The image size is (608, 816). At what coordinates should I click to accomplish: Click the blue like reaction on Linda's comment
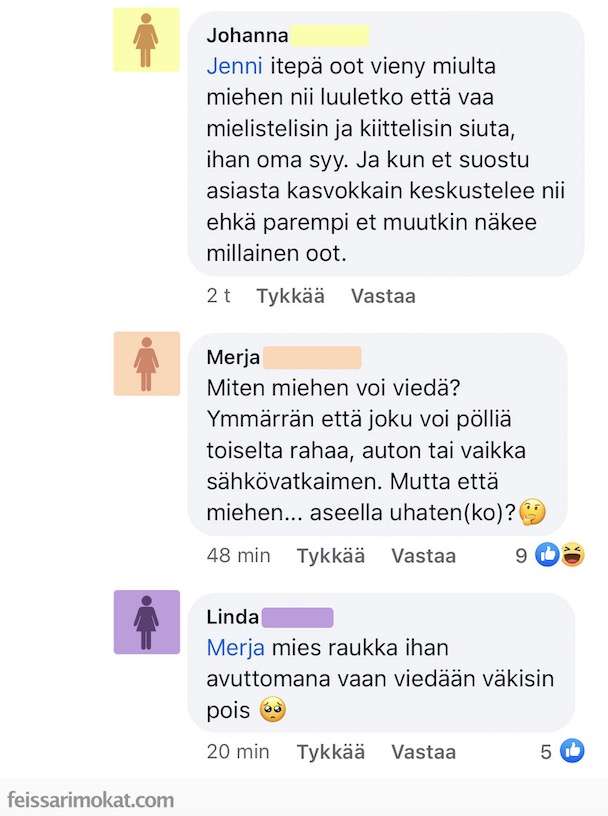(x=572, y=751)
